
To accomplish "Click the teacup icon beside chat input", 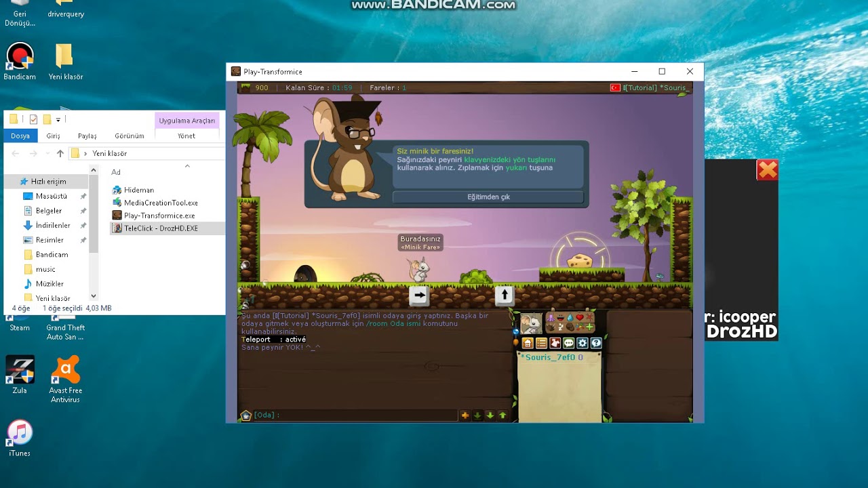I will [x=245, y=415].
